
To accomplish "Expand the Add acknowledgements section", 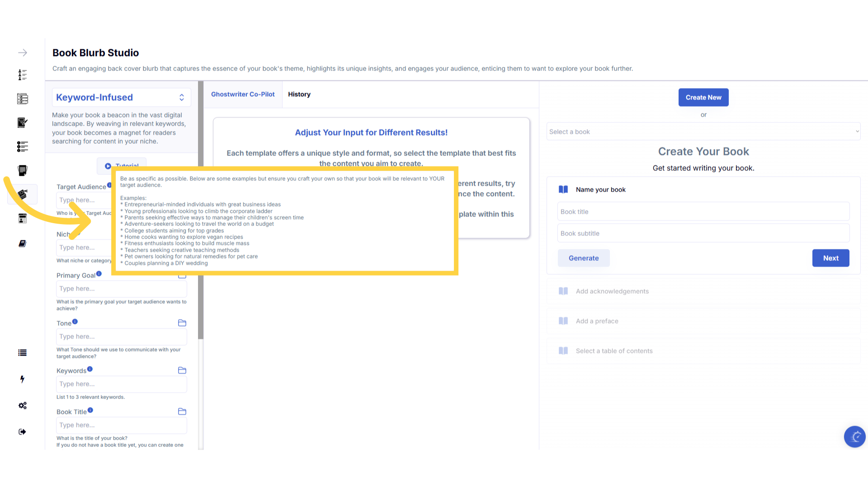I will click(612, 291).
